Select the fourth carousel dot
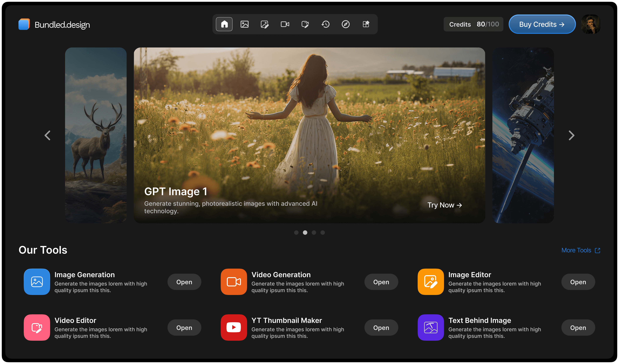Viewport: 619px width, 364px height. pos(323,232)
